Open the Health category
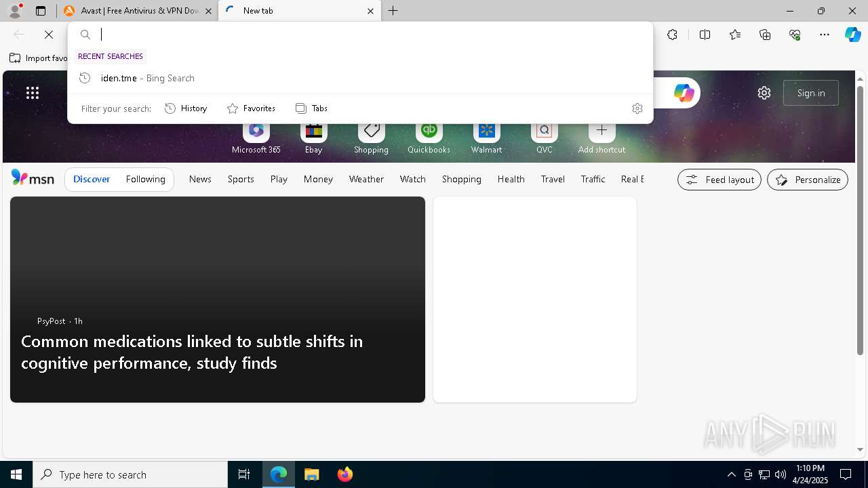This screenshot has width=868, height=488. point(511,179)
